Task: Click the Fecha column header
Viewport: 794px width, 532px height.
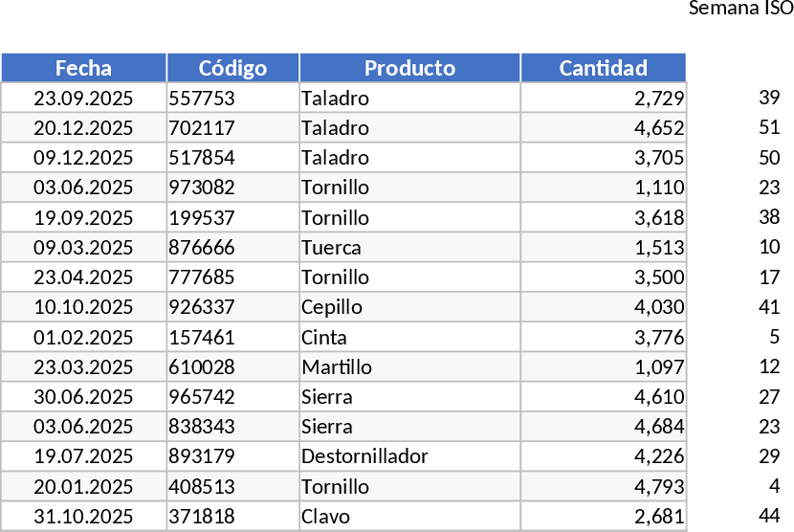Action: (83, 68)
